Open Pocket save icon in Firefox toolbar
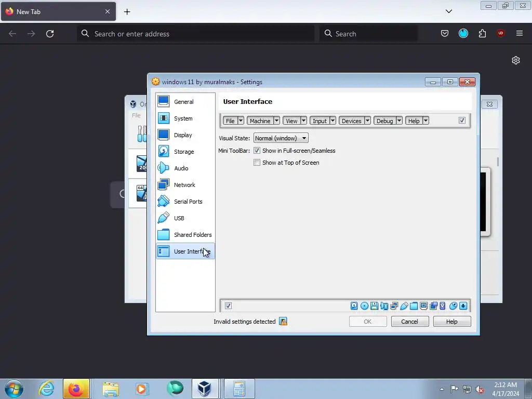The image size is (532, 399). point(445,33)
